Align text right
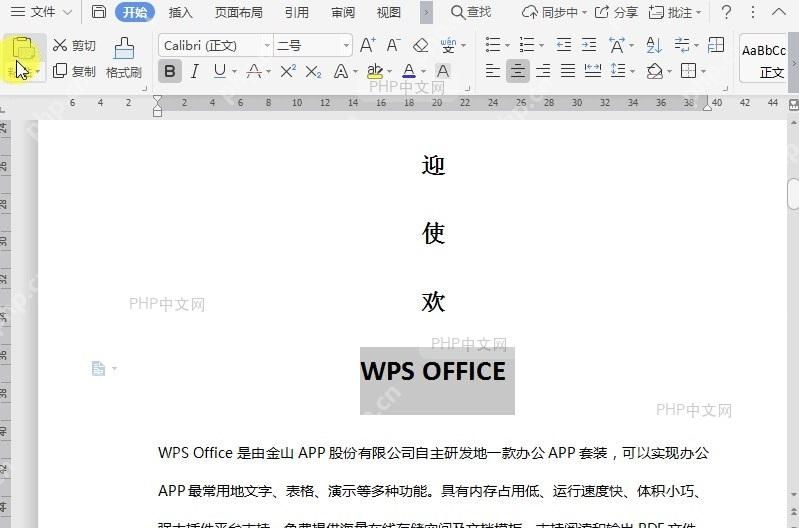The height and width of the screenshot is (528, 799). (x=543, y=71)
